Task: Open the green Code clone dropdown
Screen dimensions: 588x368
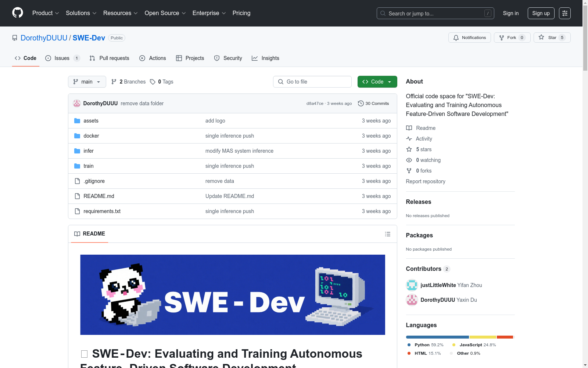Action: pyautogui.click(x=377, y=82)
